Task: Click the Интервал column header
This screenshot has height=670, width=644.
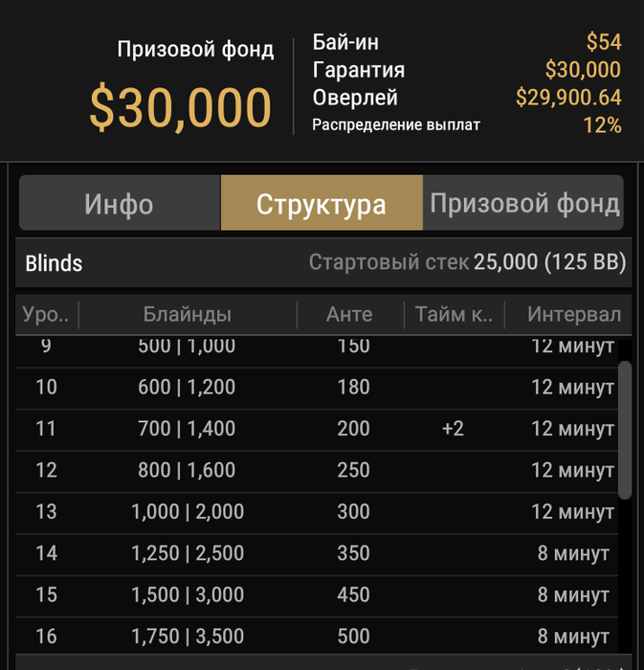Action: 568,315
